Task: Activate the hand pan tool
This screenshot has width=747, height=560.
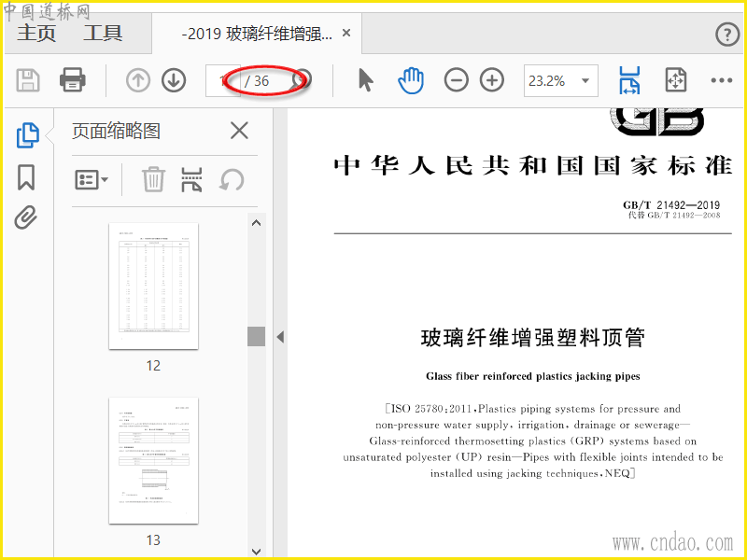Action: (x=411, y=80)
